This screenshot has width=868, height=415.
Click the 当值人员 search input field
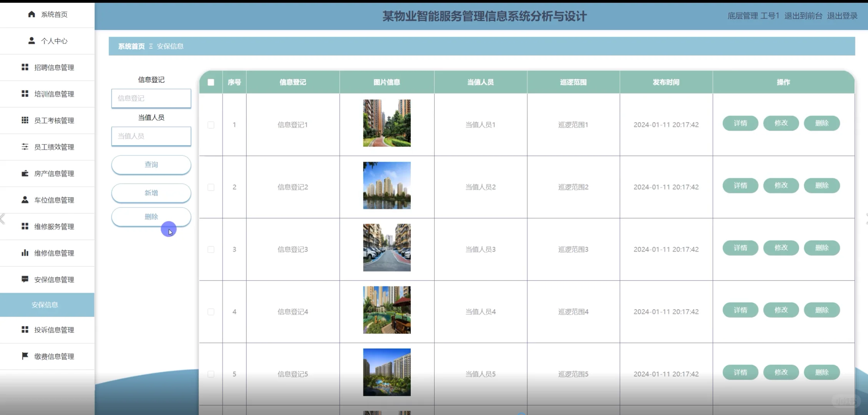point(151,136)
